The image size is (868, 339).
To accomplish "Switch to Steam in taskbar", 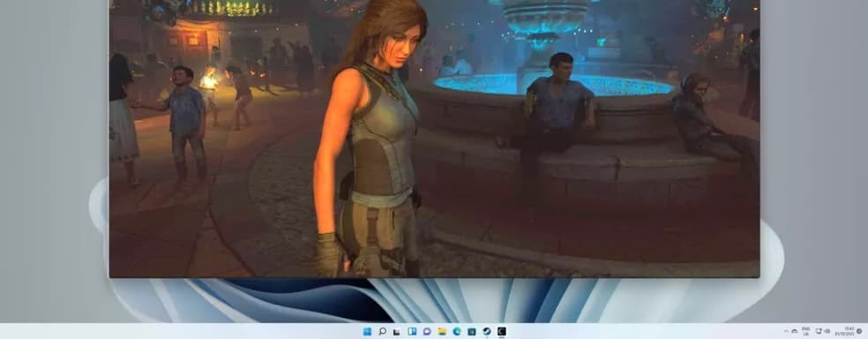I will click(487, 331).
